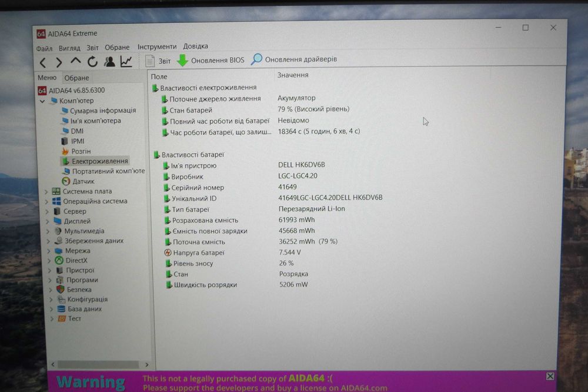Go up one level with the up arrow icon
This screenshot has width=588, height=392.
[75, 61]
